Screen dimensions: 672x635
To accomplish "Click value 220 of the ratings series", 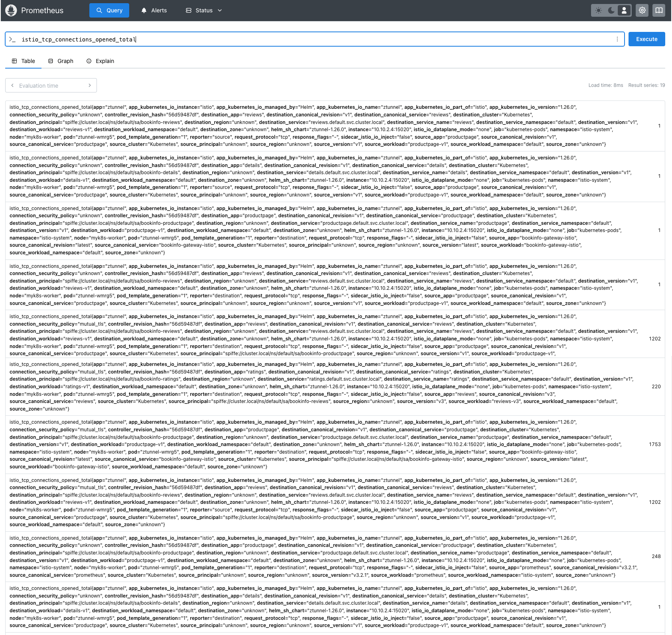I will [656, 387].
